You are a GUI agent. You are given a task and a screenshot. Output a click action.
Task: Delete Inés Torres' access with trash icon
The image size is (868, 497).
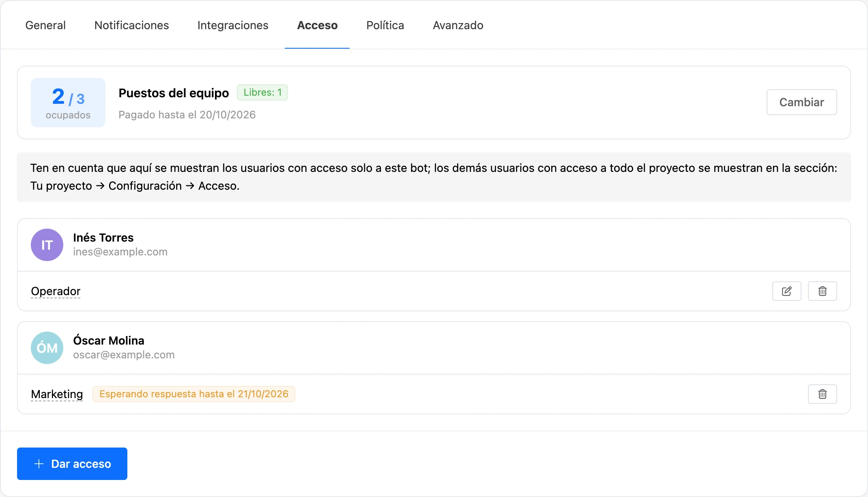click(822, 291)
